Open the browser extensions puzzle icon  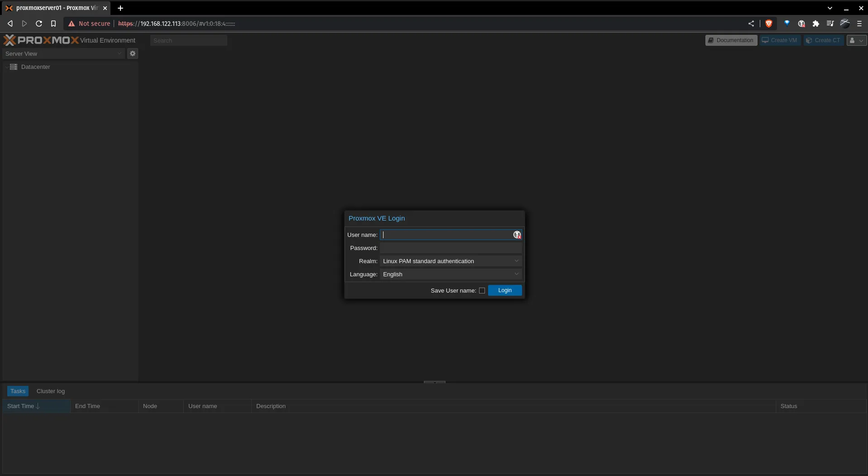(x=815, y=24)
